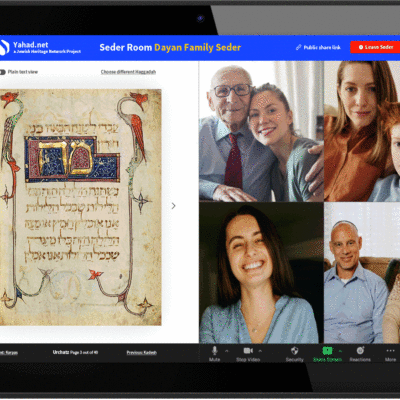Mute the microphone in the Zoom toolbar
This screenshot has height=400, width=400.
click(215, 354)
